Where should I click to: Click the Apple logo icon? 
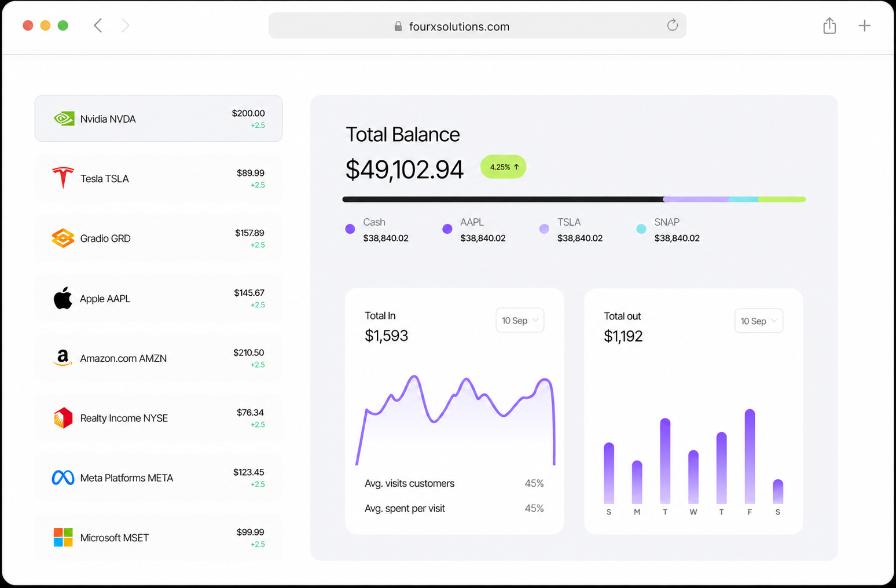63,298
